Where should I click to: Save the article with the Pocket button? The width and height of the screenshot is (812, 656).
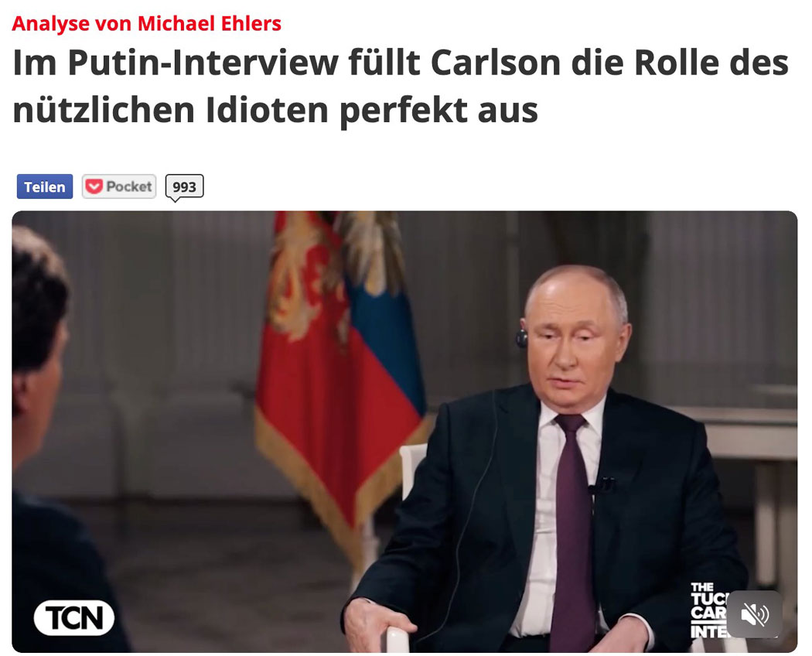click(x=119, y=186)
